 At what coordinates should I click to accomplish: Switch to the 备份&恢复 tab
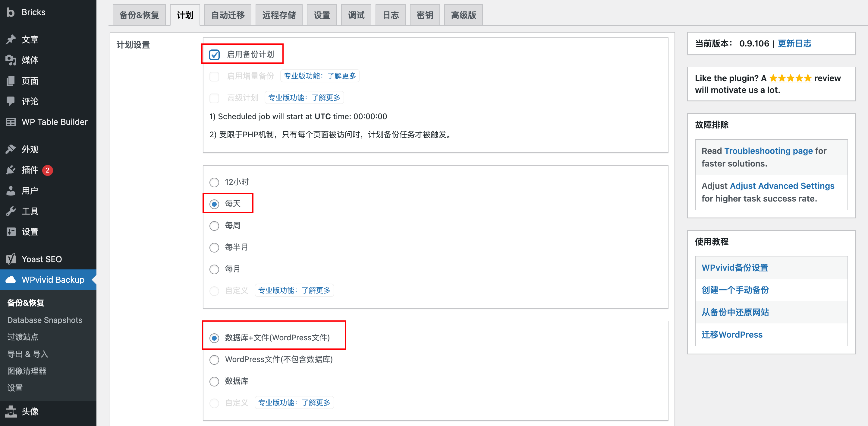139,15
